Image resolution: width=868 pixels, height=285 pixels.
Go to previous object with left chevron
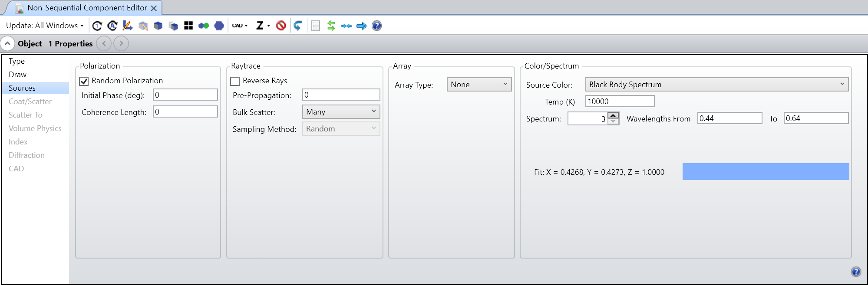pos(104,43)
